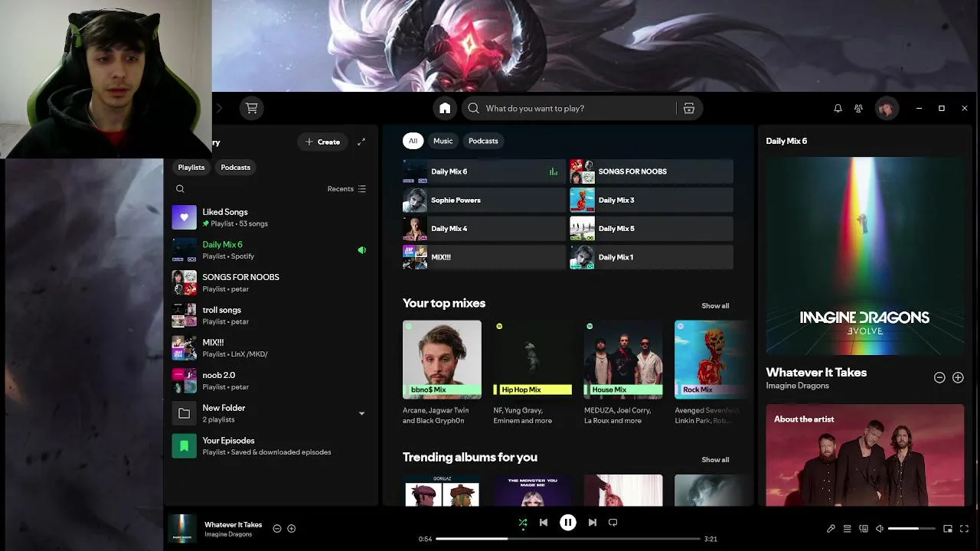Open the Browse icon in search bar
Screen dimensions: 980x551
(689, 108)
